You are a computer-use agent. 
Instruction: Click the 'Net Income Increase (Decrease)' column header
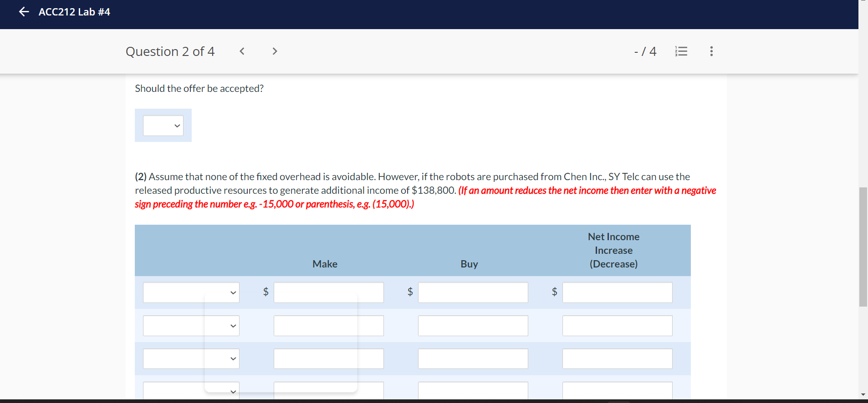(613, 250)
